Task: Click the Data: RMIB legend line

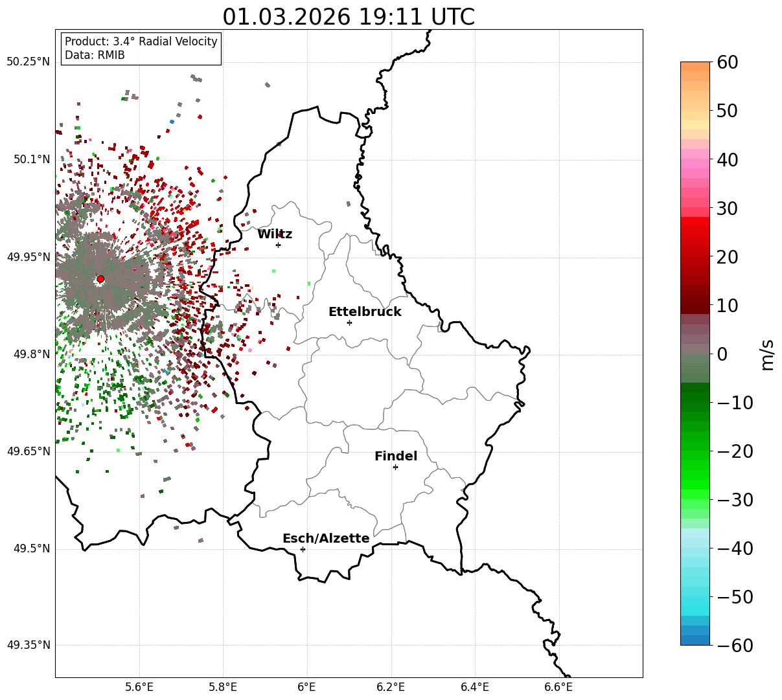Action: point(95,56)
